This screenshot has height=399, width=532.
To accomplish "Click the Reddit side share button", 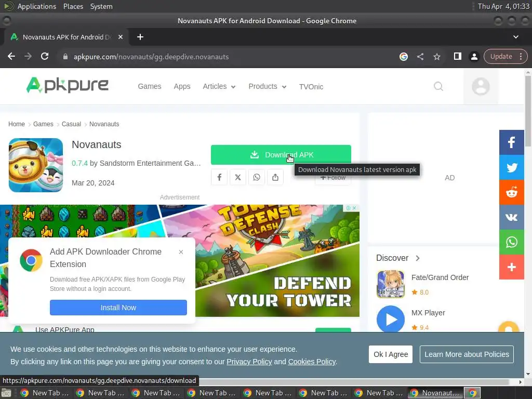I will (x=511, y=192).
